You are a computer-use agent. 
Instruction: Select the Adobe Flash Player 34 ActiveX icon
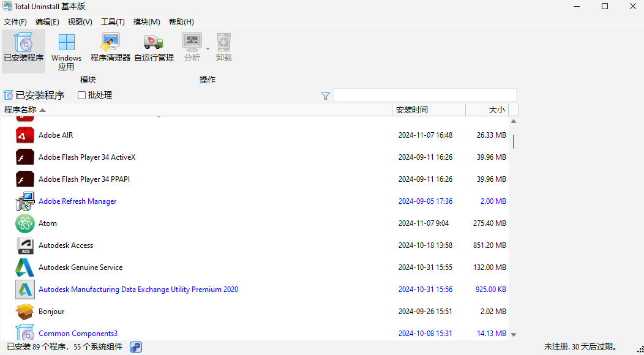[24, 157]
